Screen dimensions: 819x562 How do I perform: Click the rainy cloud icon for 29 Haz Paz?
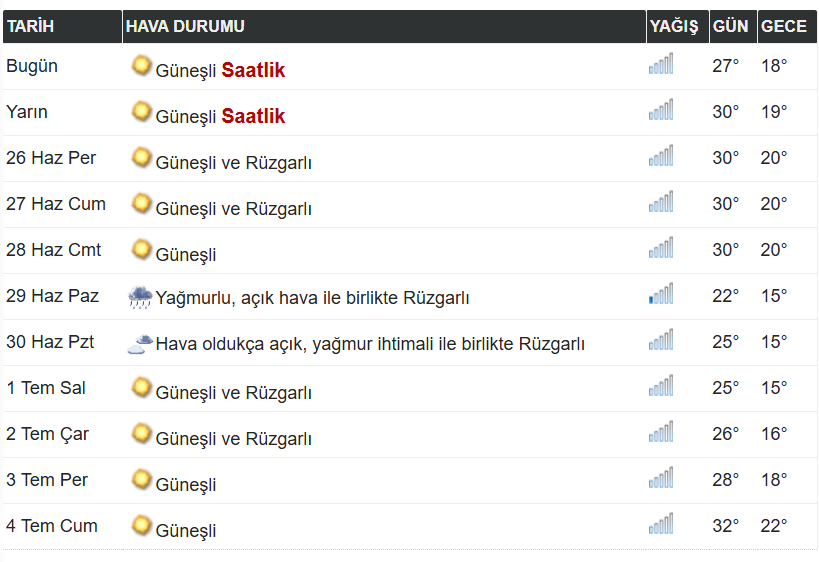[x=141, y=297]
